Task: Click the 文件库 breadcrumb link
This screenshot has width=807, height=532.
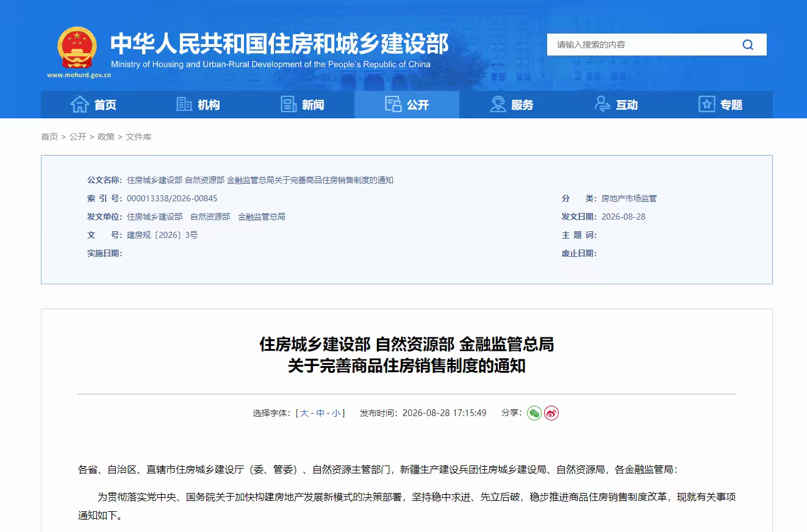Action: (x=138, y=137)
